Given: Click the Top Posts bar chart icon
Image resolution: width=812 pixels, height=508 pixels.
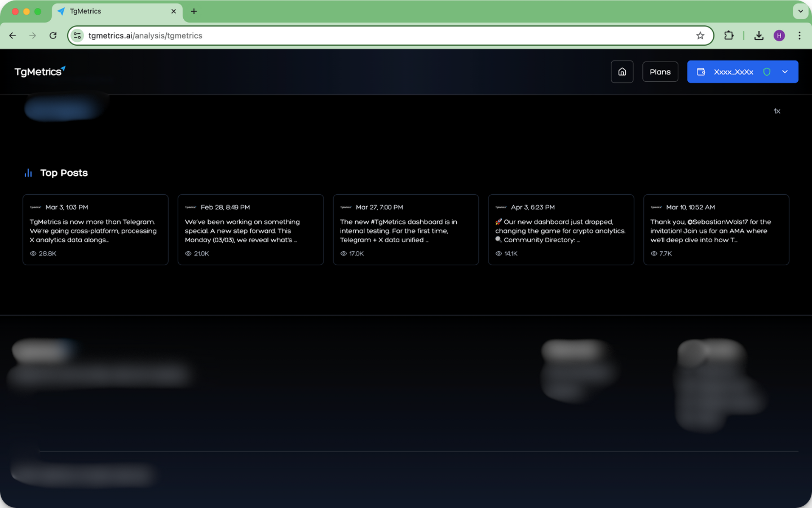Looking at the screenshot, I should tap(28, 173).
